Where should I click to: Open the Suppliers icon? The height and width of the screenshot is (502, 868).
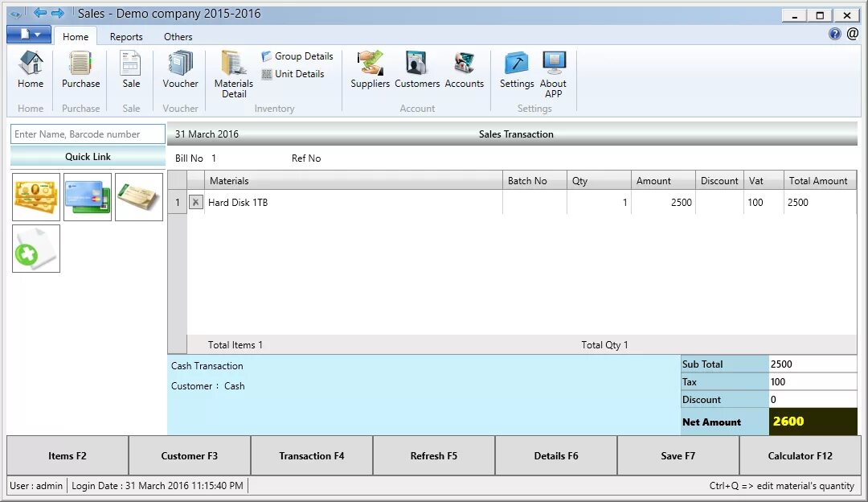[x=370, y=69]
